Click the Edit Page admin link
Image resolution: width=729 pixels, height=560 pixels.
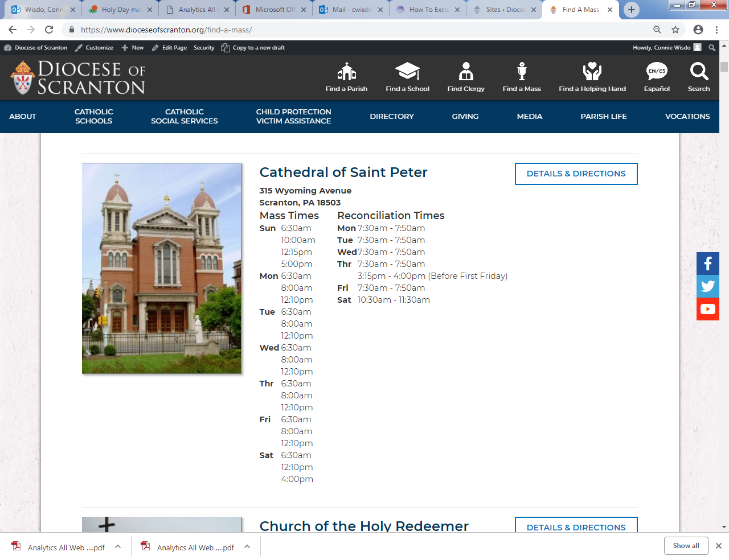click(170, 48)
